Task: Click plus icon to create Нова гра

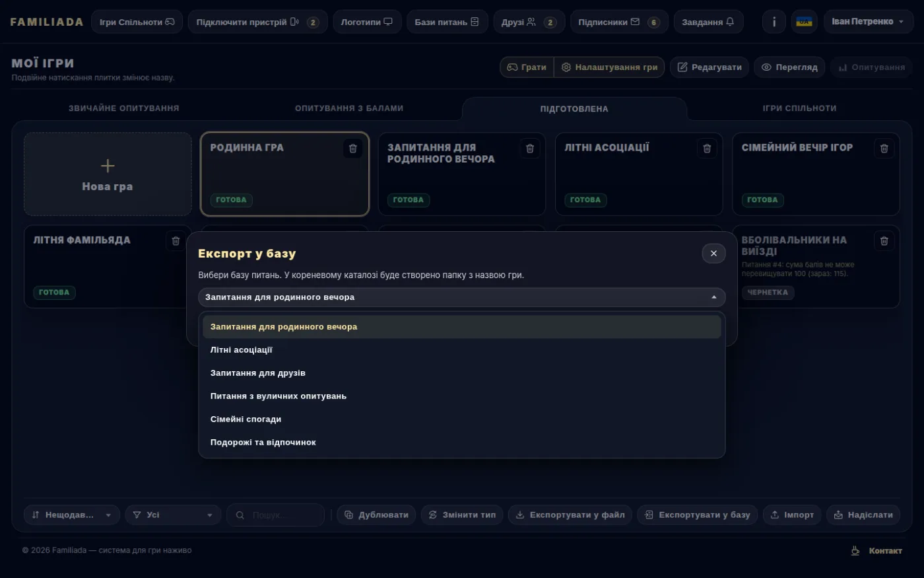Action: tap(108, 166)
